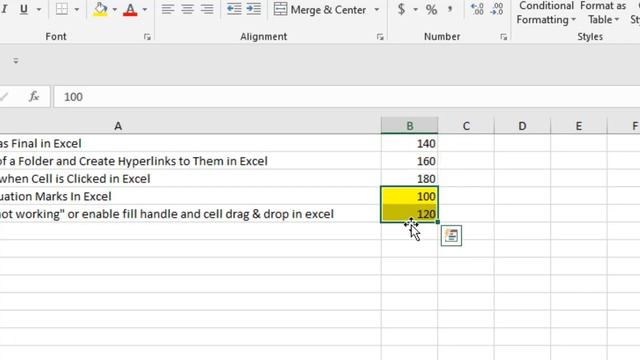Click the Insert Function fx button

(x=34, y=97)
